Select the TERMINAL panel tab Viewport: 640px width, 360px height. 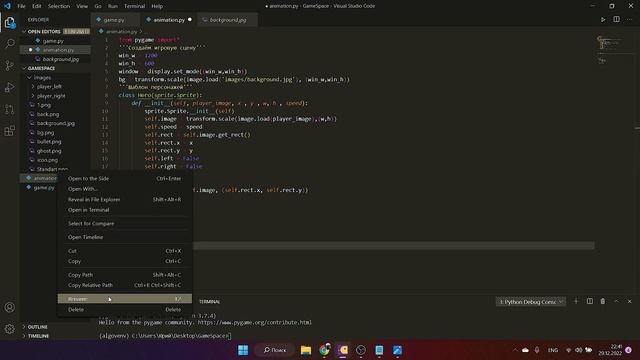point(209,302)
